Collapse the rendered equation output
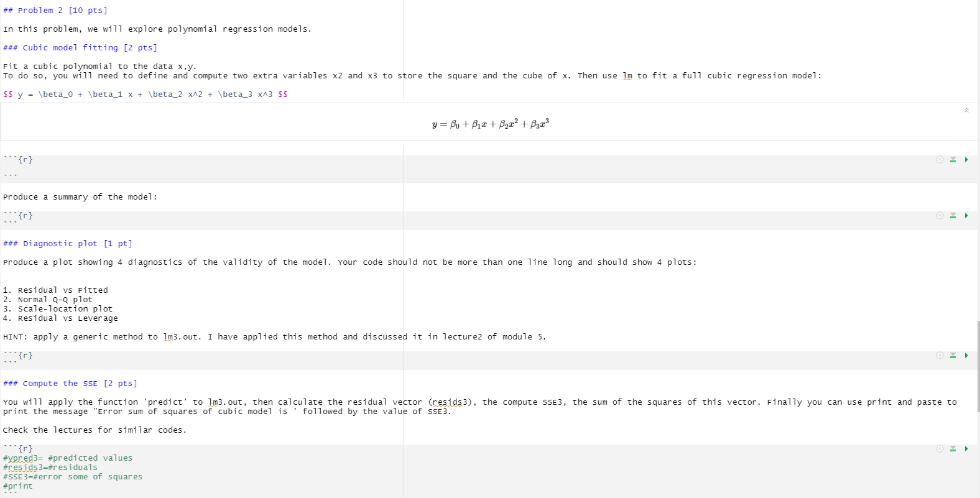This screenshot has width=980, height=498. point(966,109)
